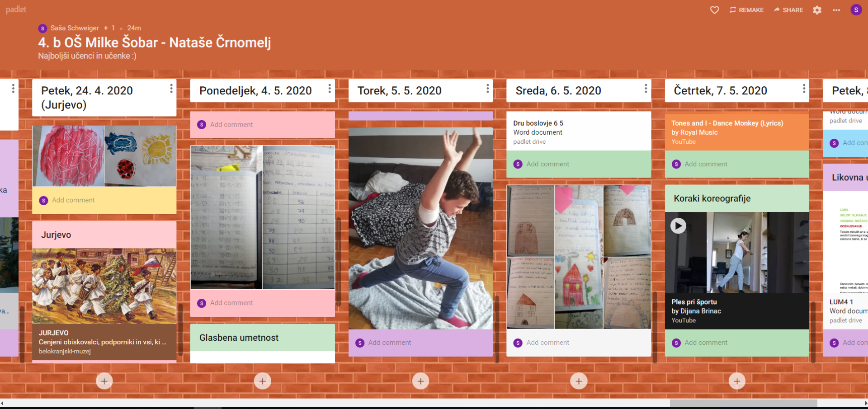Viewport: 868px width, 409px height.
Task: Click the horizontal scrollbar thumb
Action: click(x=743, y=403)
